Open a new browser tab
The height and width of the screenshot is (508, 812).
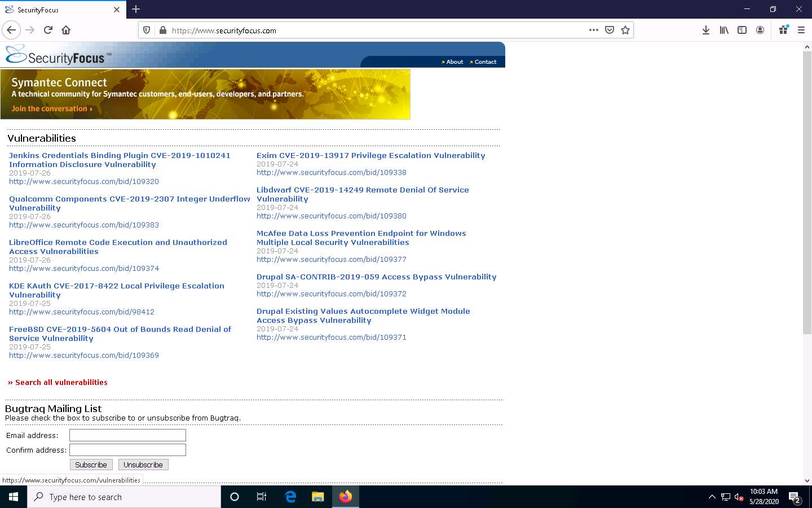pos(136,9)
